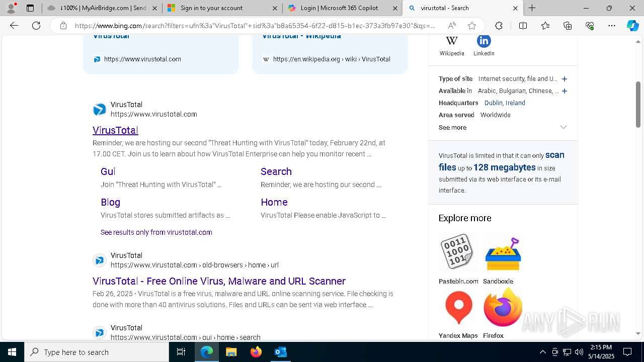644x362 pixels.
Task: Open Edge Settings and more menu
Action: pyautogui.click(x=612, y=26)
